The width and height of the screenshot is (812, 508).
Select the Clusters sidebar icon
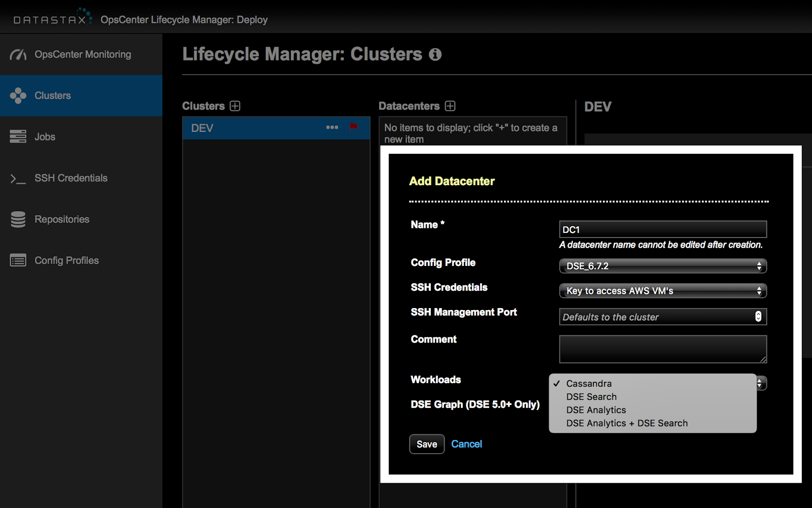[18, 95]
